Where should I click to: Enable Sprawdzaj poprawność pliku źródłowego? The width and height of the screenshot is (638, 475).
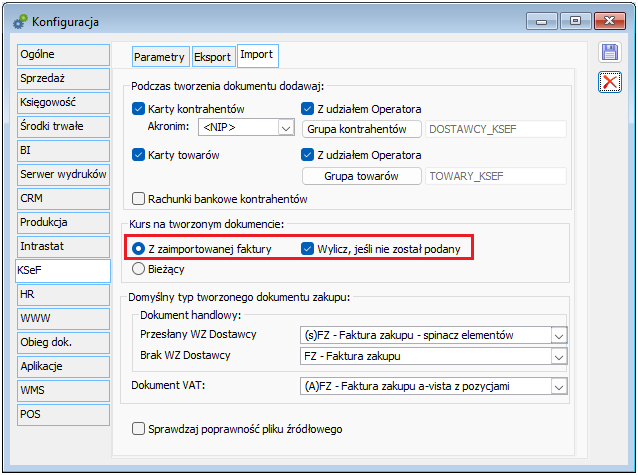[x=139, y=429]
